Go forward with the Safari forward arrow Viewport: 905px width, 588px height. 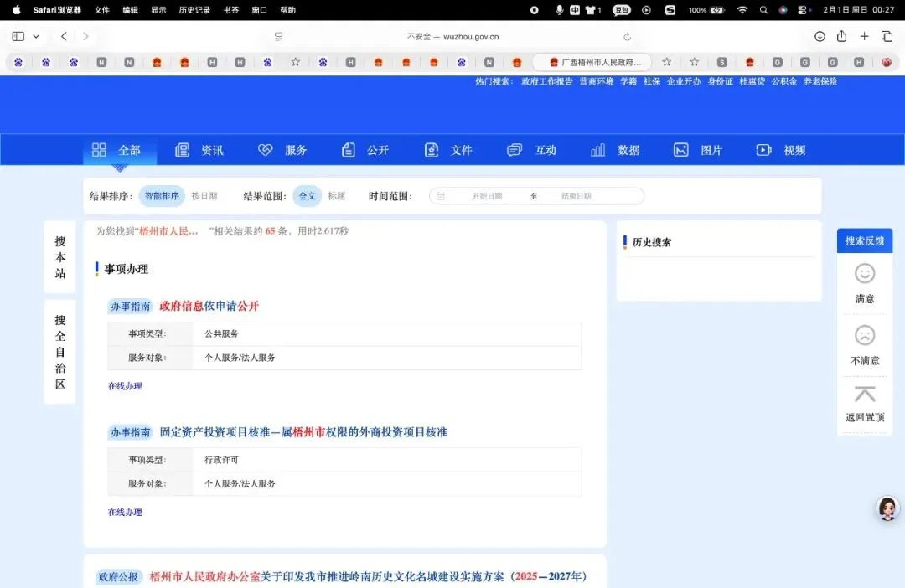tap(85, 36)
